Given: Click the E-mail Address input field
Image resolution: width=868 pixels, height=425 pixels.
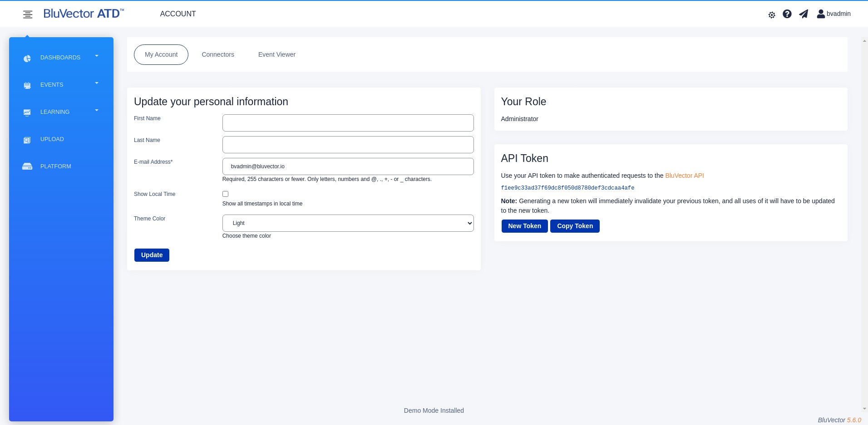Looking at the screenshot, I should click(x=348, y=166).
